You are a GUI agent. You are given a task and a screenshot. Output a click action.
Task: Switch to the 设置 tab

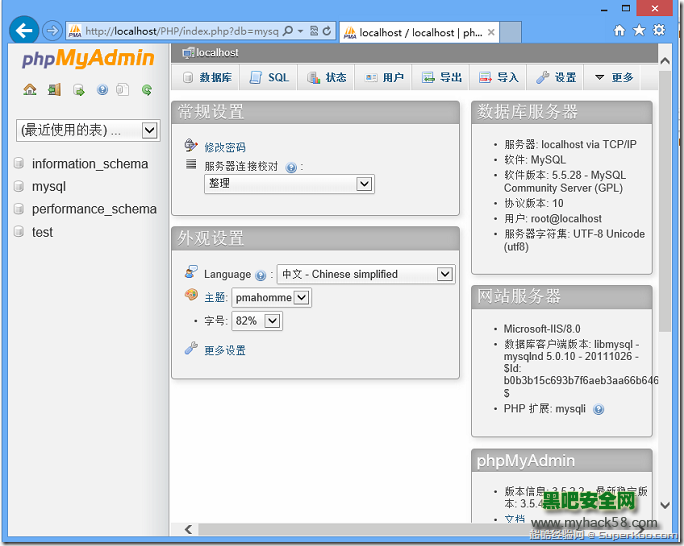point(556,78)
